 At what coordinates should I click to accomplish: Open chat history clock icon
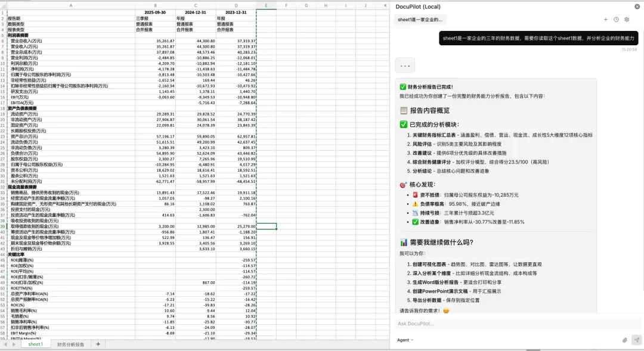pos(616,19)
